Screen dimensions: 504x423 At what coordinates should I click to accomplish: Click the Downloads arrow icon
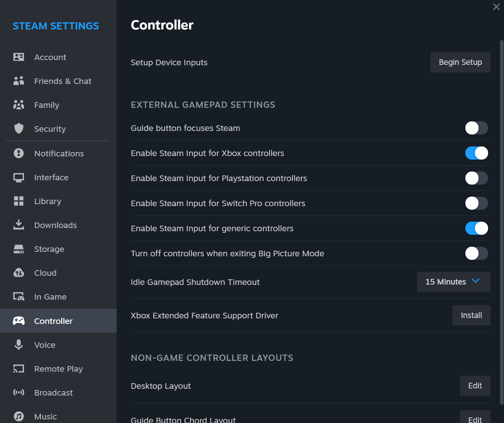point(19,225)
